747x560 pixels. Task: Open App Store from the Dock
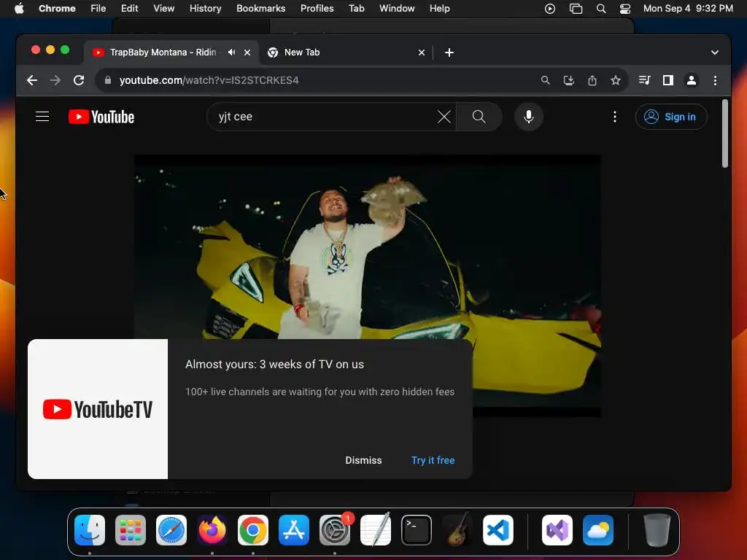point(294,530)
